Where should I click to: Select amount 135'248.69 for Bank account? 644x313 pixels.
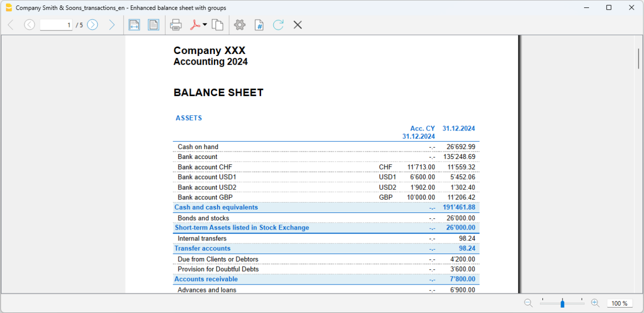click(459, 157)
